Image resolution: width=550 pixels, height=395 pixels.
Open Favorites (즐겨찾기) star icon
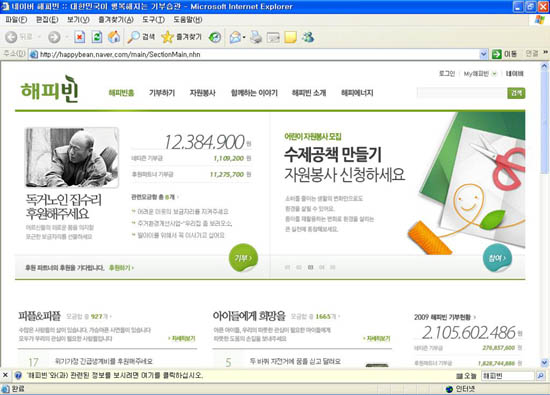(168, 37)
